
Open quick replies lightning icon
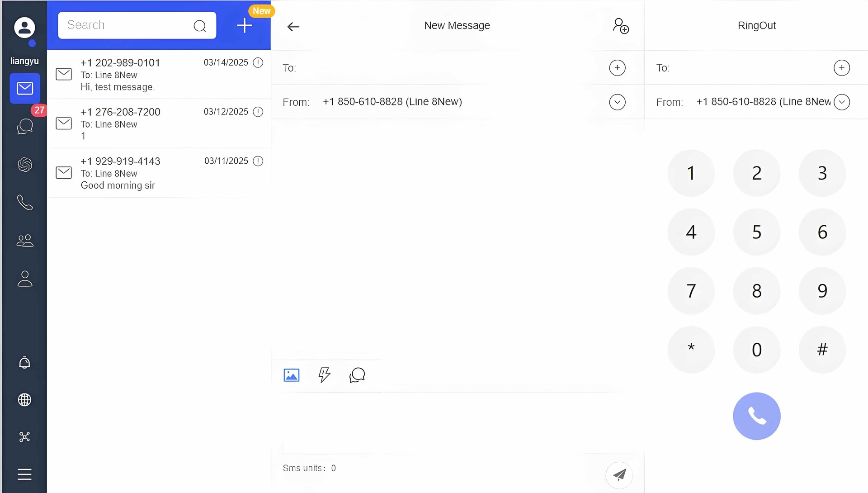coord(324,375)
